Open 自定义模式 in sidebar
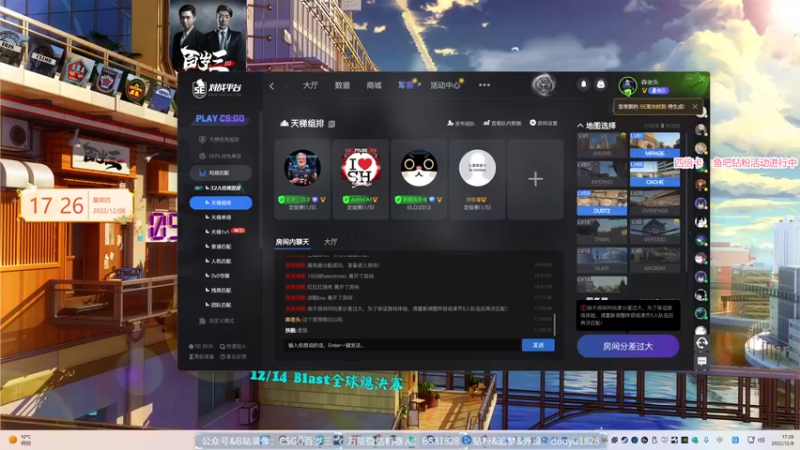This screenshot has height=450, width=800. tap(217, 321)
